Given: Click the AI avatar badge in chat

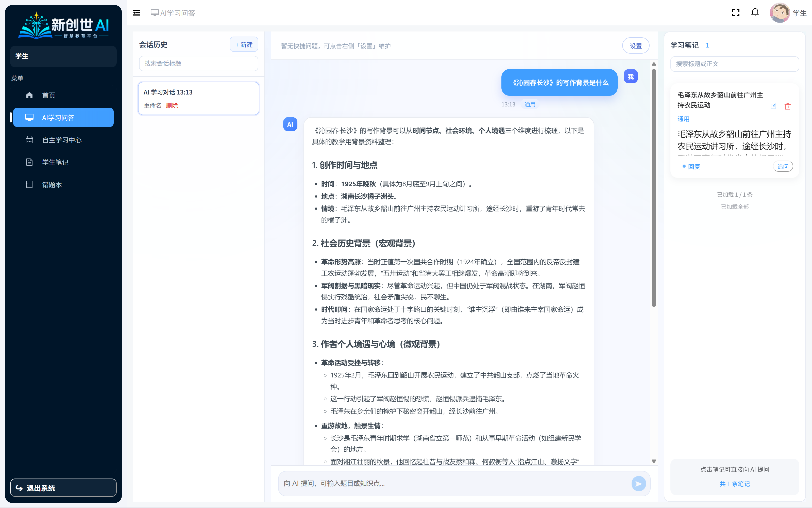Looking at the screenshot, I should pyautogui.click(x=290, y=124).
